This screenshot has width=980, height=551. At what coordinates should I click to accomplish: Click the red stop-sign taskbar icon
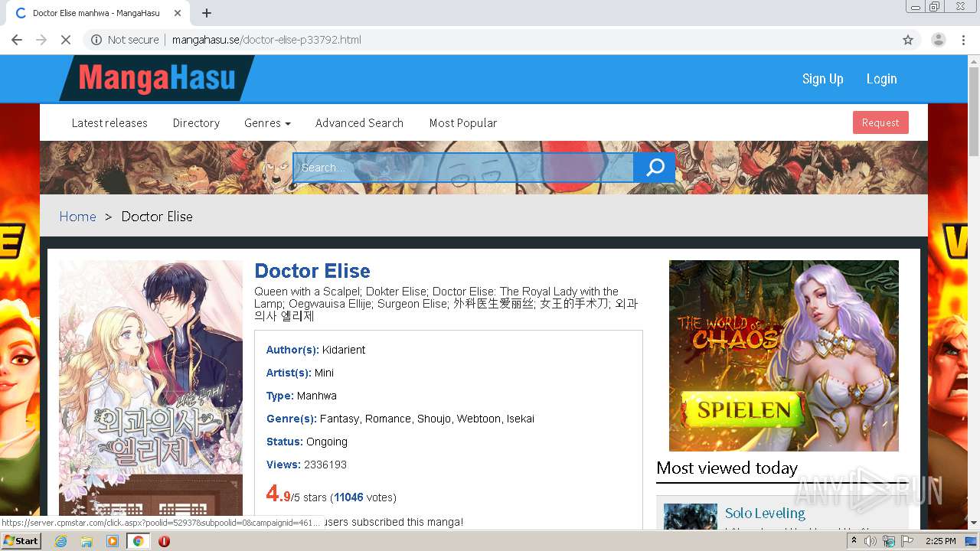pyautogui.click(x=164, y=541)
